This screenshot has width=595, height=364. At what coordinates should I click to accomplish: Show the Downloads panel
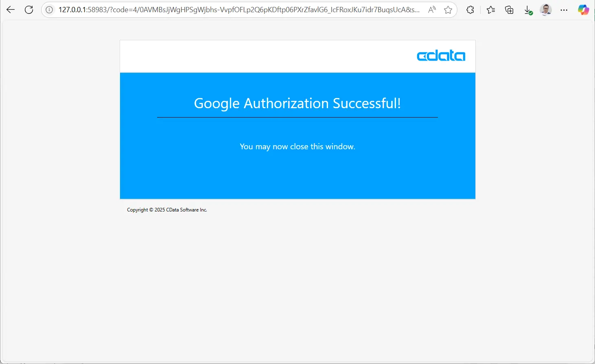[x=528, y=10]
